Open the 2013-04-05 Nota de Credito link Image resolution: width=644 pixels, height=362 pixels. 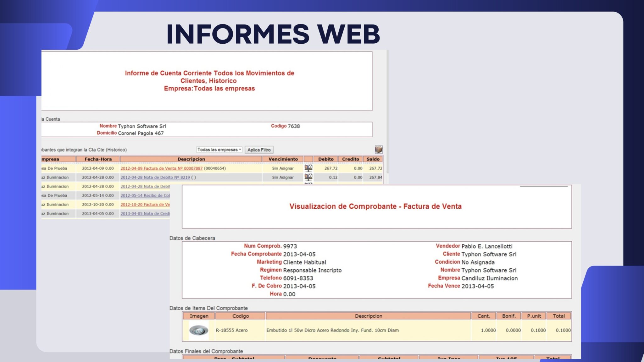point(145,214)
